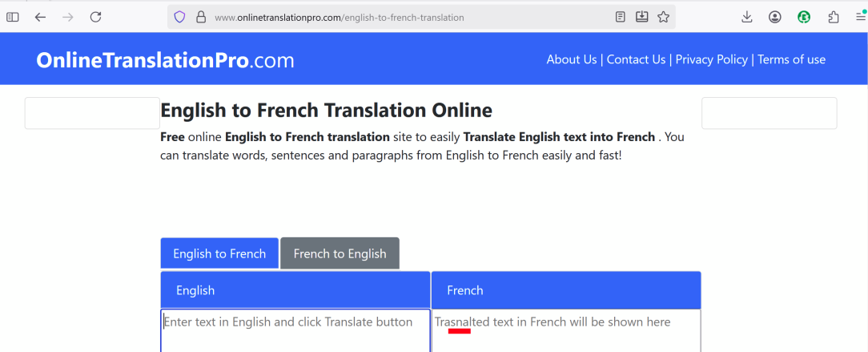Screen dimensions: 868x352
Task: Bookmark this page with star icon
Action: [x=663, y=17]
